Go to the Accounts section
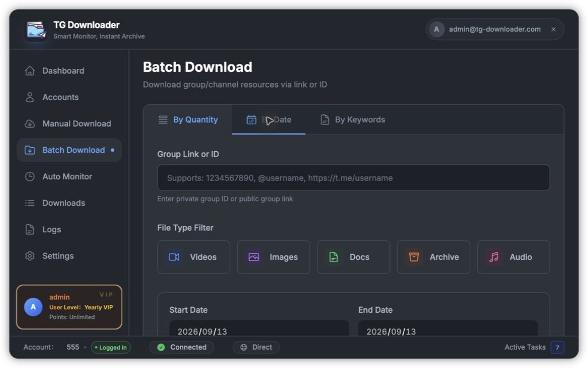588x368 pixels. pyautogui.click(x=69, y=97)
